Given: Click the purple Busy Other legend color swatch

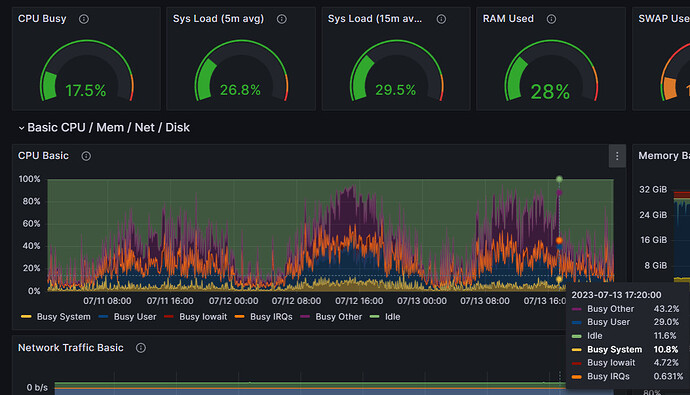Looking at the screenshot, I should pyautogui.click(x=305, y=317).
